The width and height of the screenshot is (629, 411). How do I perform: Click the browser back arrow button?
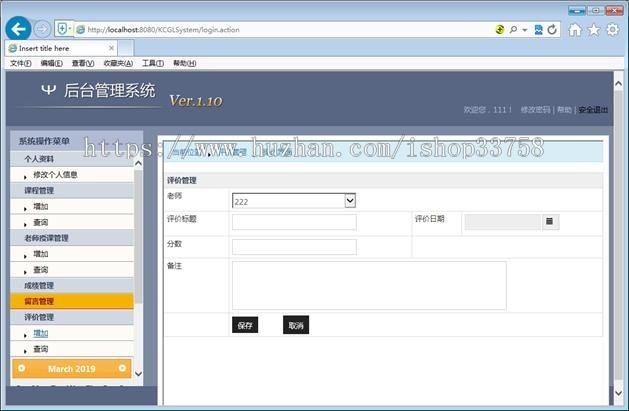18,29
